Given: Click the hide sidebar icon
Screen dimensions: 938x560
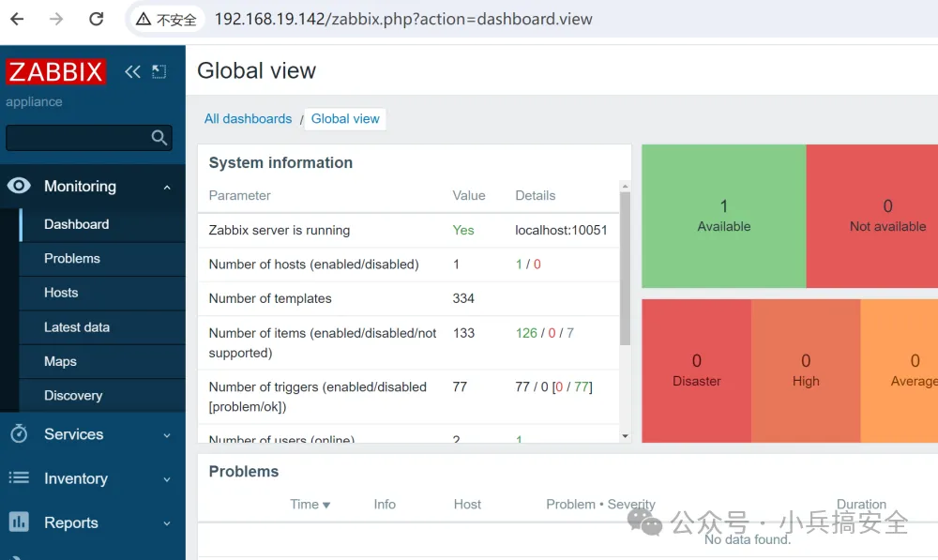Looking at the screenshot, I should (x=159, y=71).
